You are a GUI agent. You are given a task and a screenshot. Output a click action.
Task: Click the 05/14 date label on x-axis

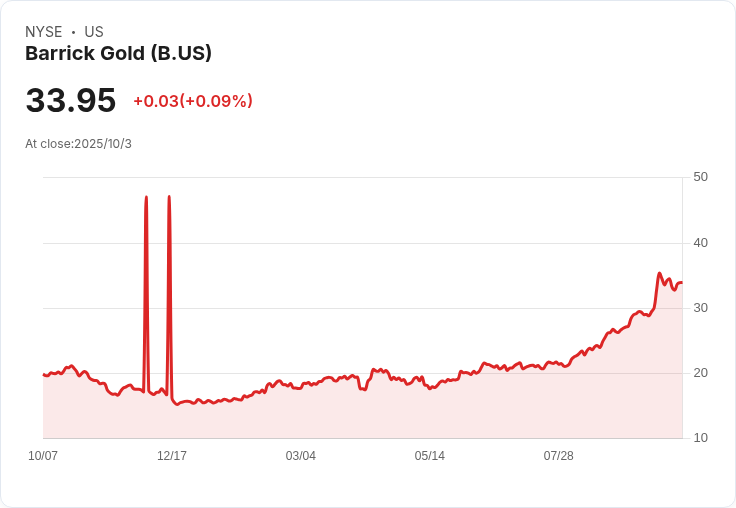pyautogui.click(x=429, y=455)
